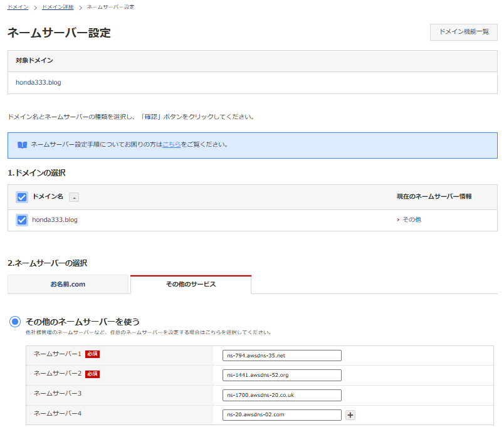
Task: Click the ネームサーバー3 input field
Action: 282,396
